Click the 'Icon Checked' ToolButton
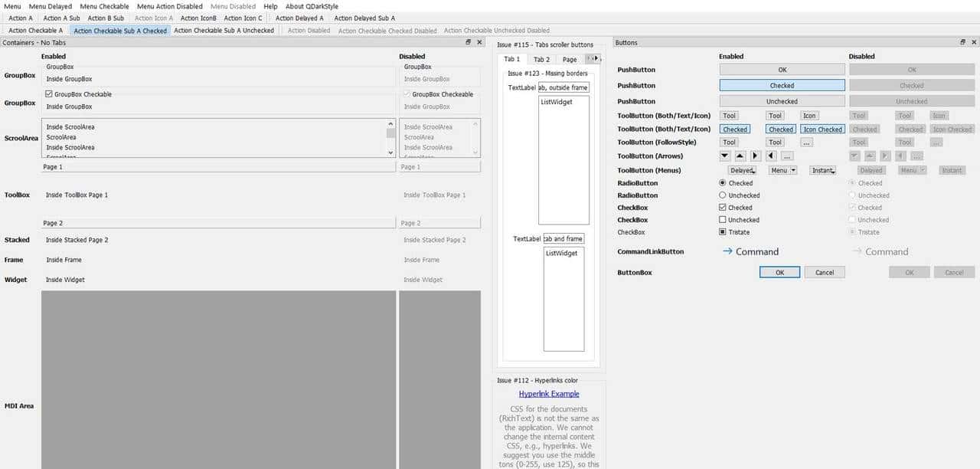Screen dimensions: 980x469 pos(822,129)
